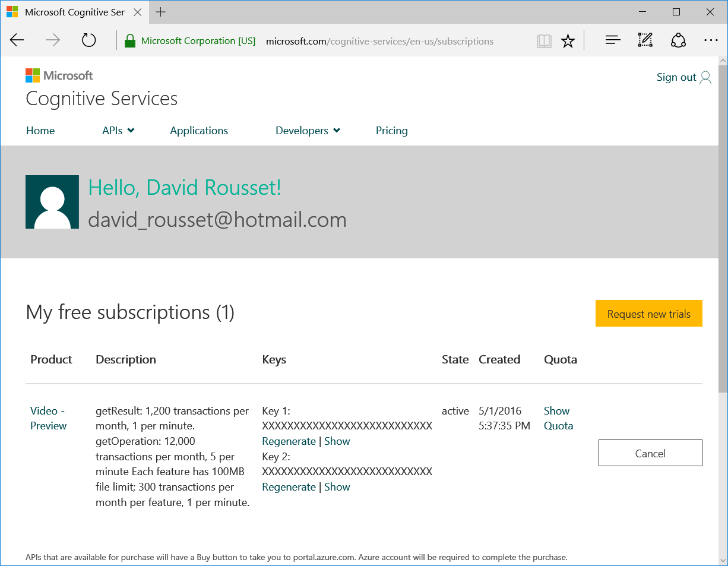Screen dimensions: 728x566
Task: Open reading view book icon
Action: 544,40
